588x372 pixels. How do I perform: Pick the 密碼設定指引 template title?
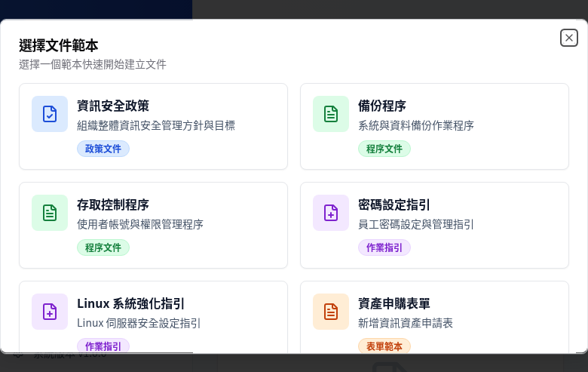click(394, 204)
